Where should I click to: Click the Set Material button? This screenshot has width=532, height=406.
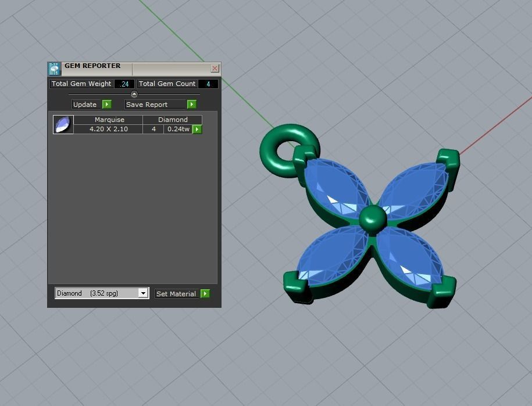pos(178,293)
